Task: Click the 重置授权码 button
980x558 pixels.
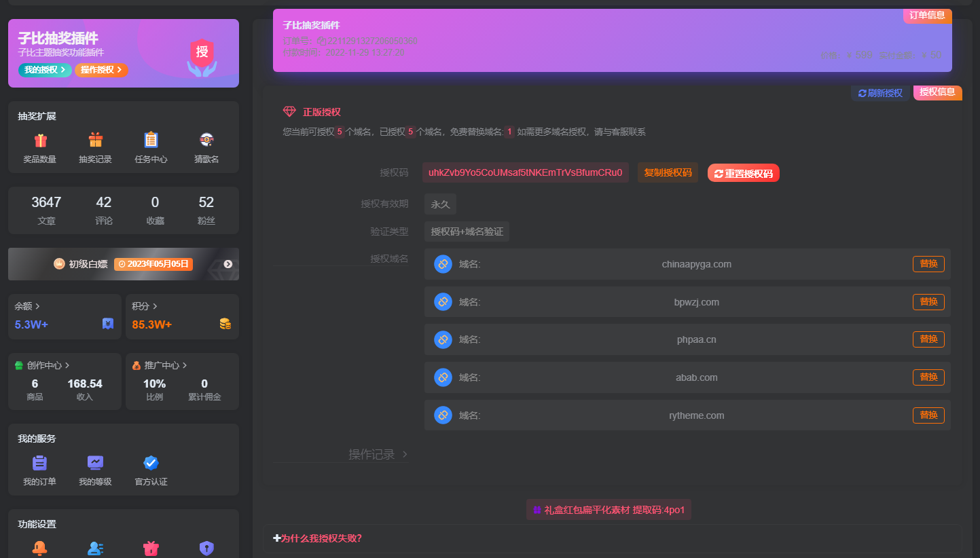Action: tap(742, 172)
